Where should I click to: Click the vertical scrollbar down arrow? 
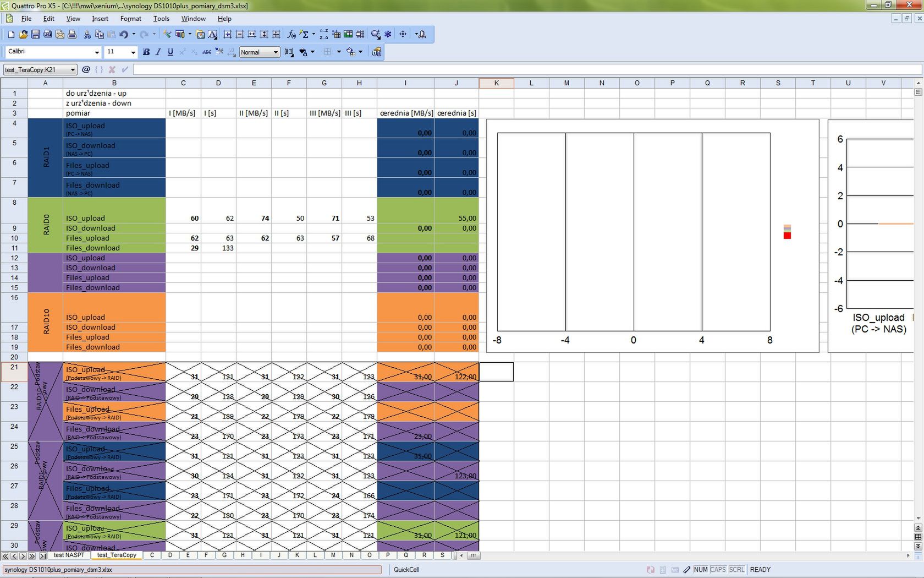(x=918, y=518)
